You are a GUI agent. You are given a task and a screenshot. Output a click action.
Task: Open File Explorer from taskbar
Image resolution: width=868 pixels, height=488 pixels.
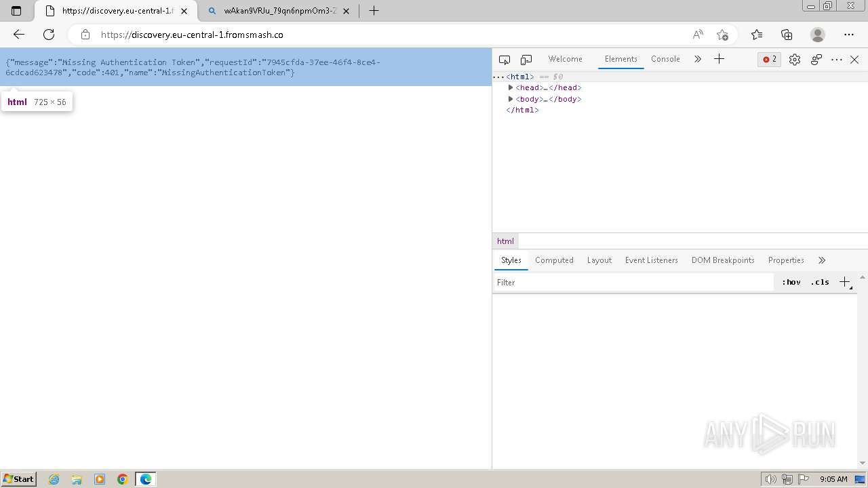77,479
